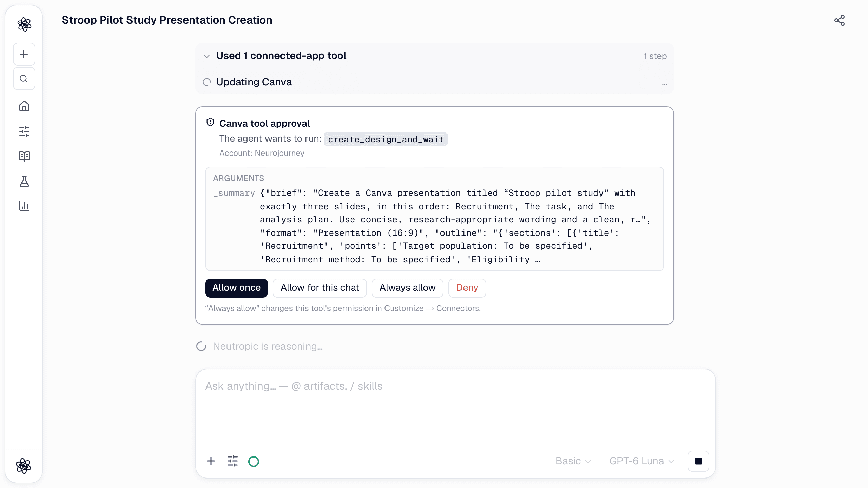Screen dimensions: 868x488
Task: Select Always allow for the tool
Action: point(408,288)
